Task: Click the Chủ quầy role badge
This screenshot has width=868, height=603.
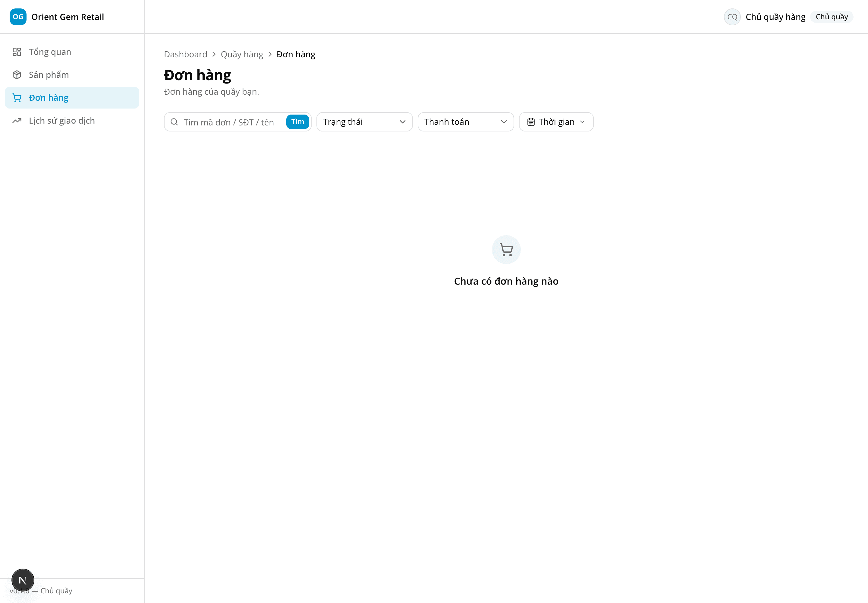Action: (x=832, y=17)
